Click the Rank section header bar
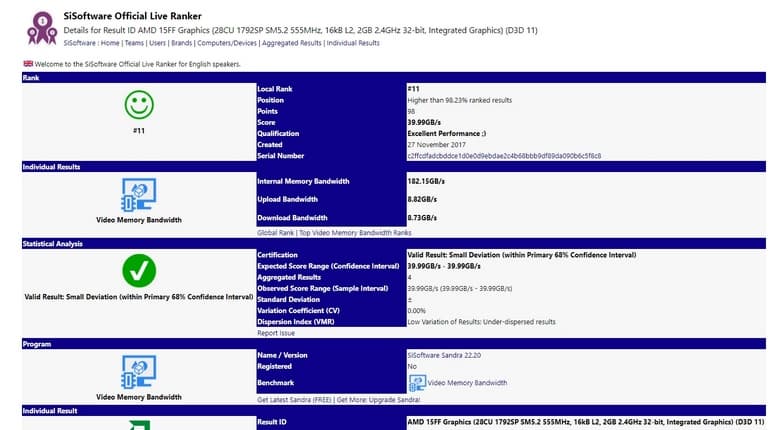Screen dimensions: 780x430 (x=394, y=78)
